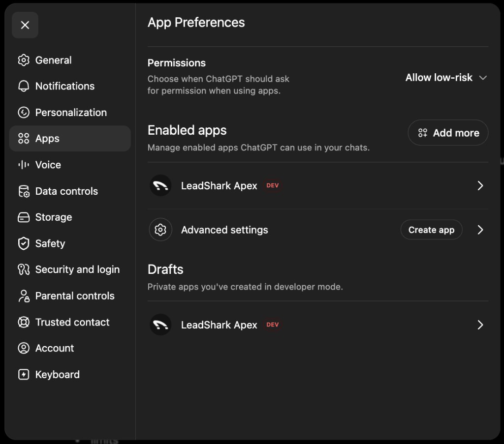Click the Storage drive icon
The image size is (504, 444).
coord(24,217)
